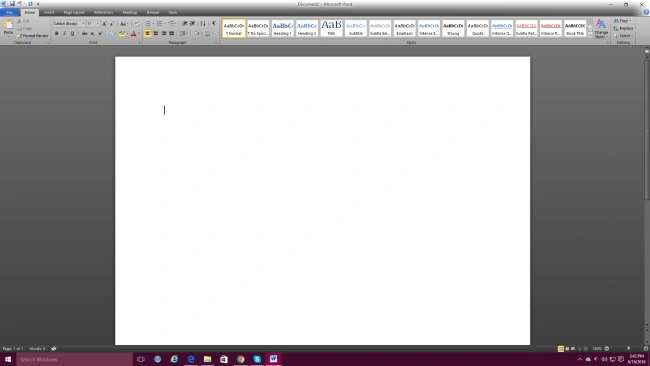Click Grow Font icon

[x=104, y=24]
